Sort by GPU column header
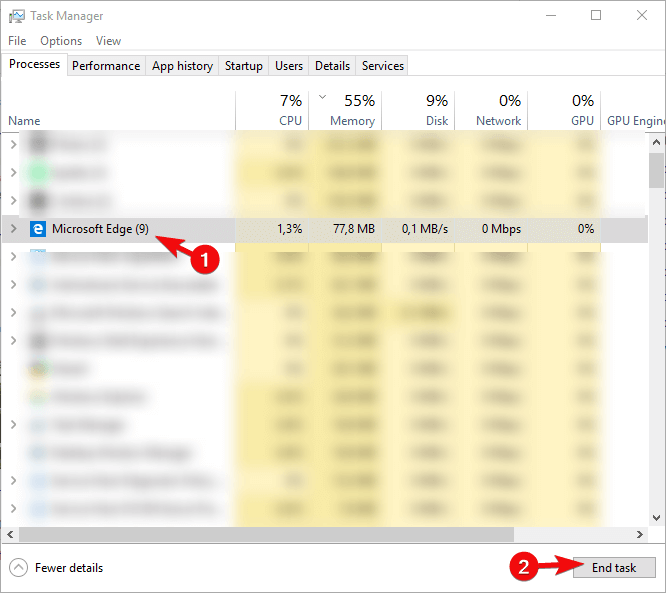This screenshot has width=666, height=593. pos(564,110)
